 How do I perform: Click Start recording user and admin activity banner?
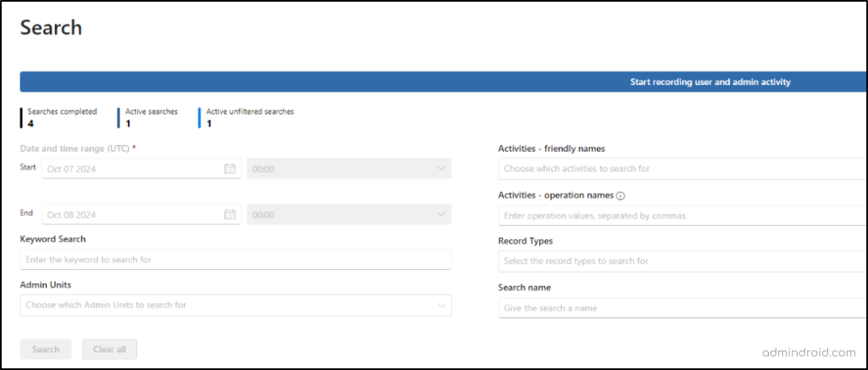pos(709,82)
